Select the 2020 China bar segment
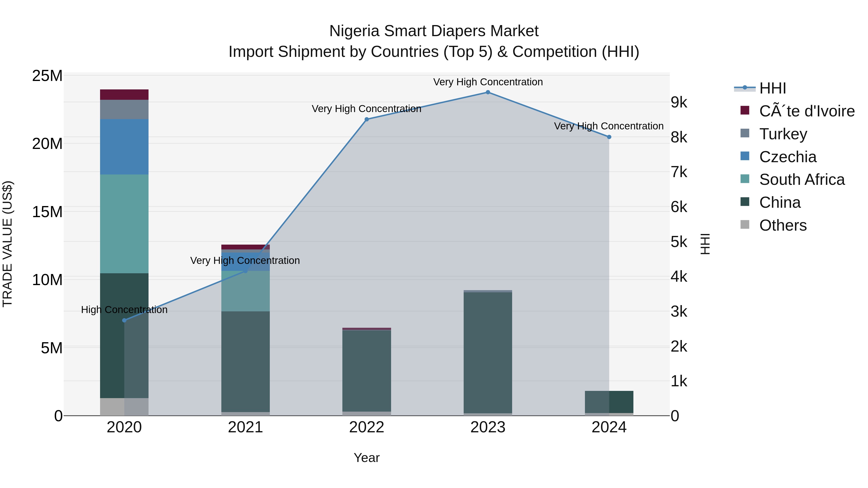This screenshot has height=488, width=868. pyautogui.click(x=124, y=336)
